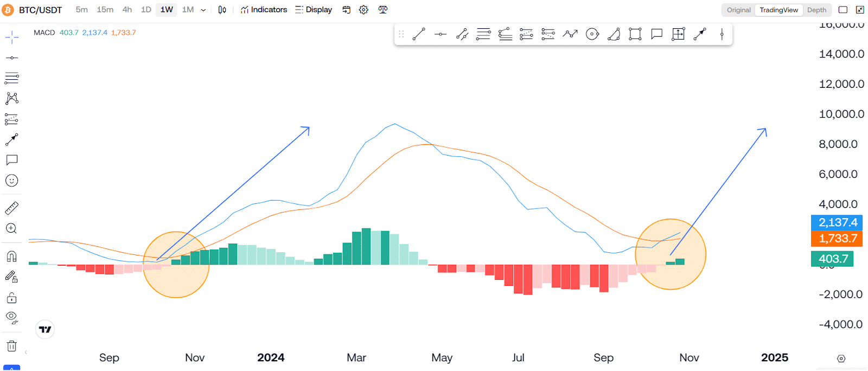Open the emoji sticker tool

[12, 181]
